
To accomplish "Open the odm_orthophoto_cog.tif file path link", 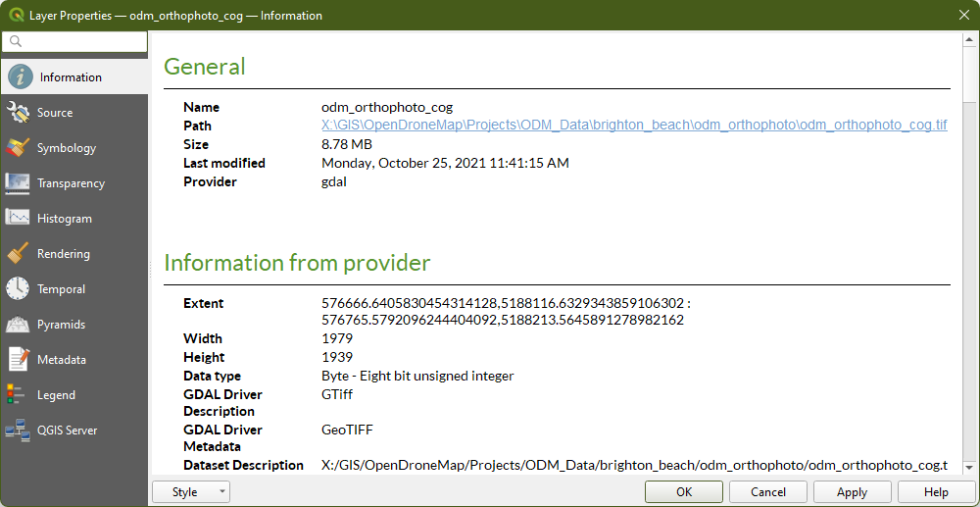I will (634, 126).
